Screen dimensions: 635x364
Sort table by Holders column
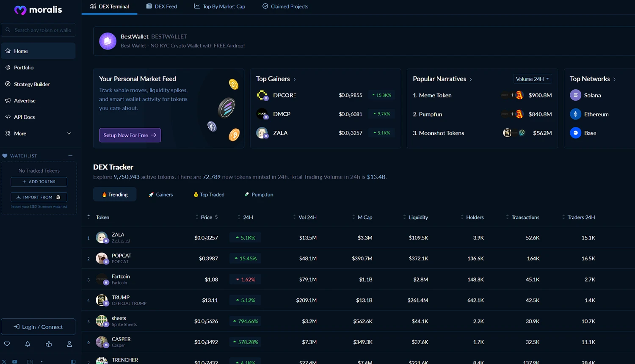(x=472, y=217)
